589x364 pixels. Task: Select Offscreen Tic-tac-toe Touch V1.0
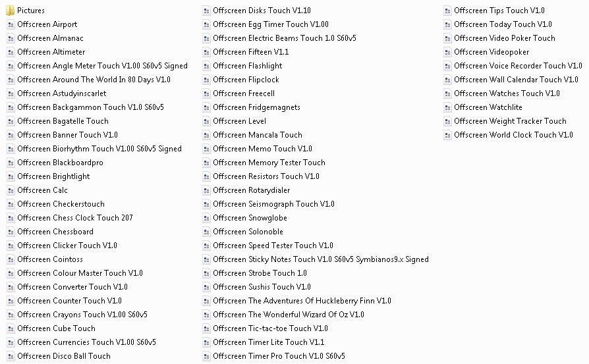tap(271, 328)
